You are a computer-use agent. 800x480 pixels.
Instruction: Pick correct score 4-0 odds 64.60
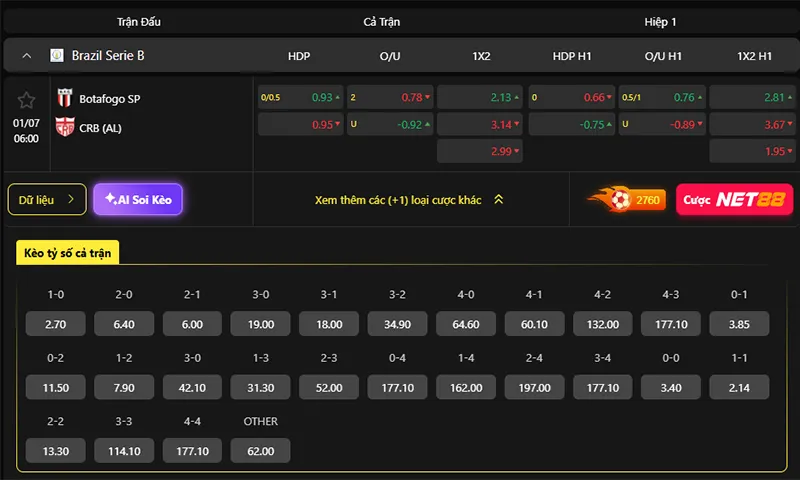point(466,324)
